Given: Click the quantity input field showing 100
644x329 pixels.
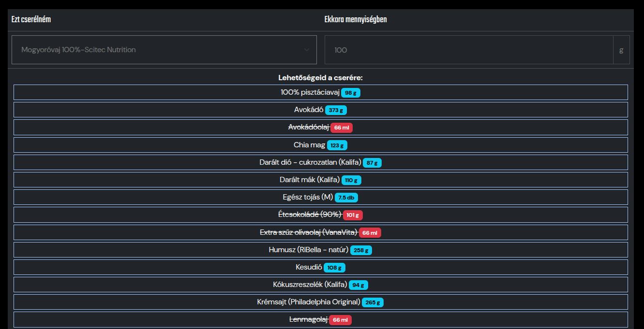Looking at the screenshot, I should coord(469,50).
